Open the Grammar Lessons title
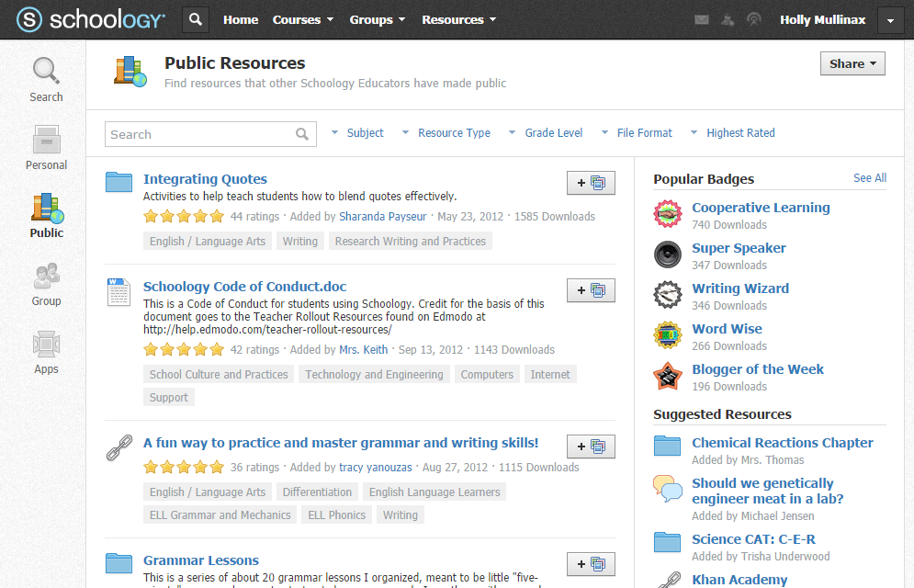 201,560
